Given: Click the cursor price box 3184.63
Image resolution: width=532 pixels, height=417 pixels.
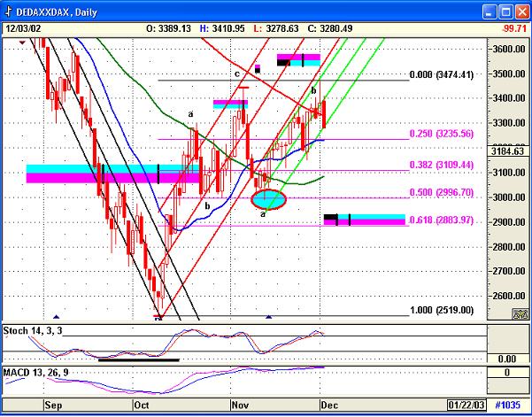Looking at the screenshot, I should 507,151.
